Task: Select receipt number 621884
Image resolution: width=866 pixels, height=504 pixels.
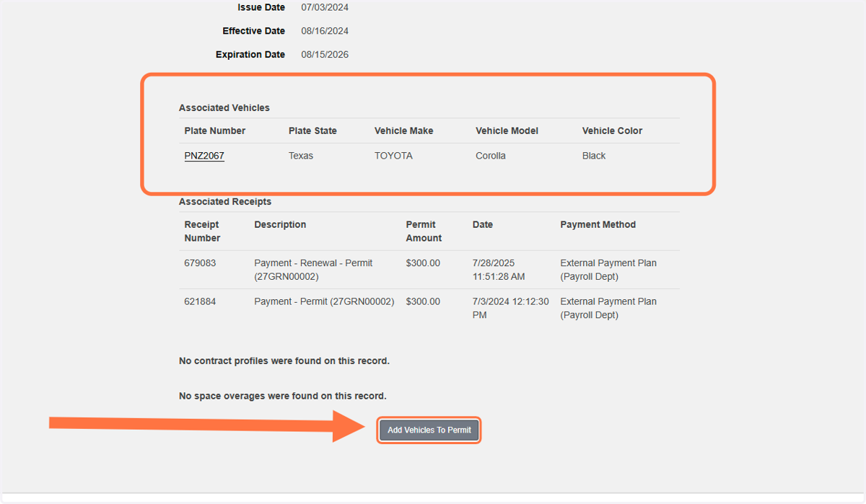Action: pyautogui.click(x=200, y=301)
